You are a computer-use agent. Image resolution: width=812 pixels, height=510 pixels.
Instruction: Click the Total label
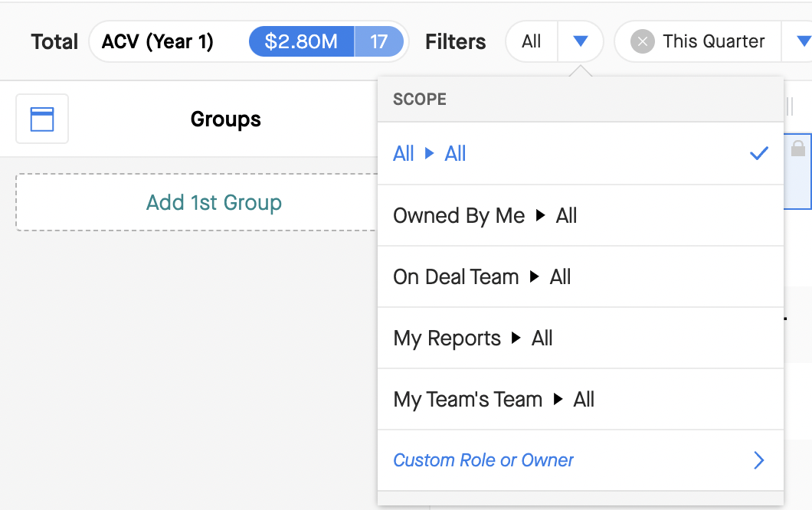[54, 42]
